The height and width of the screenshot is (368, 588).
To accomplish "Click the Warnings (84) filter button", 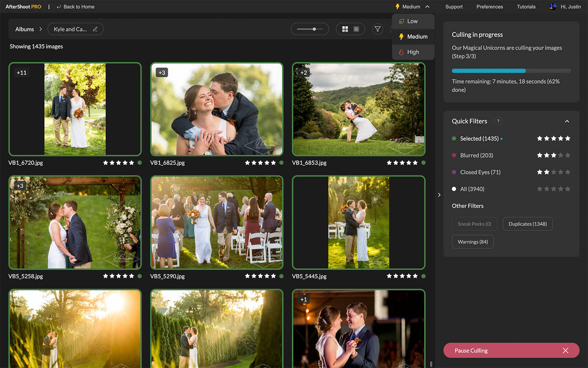I will click(x=473, y=242).
